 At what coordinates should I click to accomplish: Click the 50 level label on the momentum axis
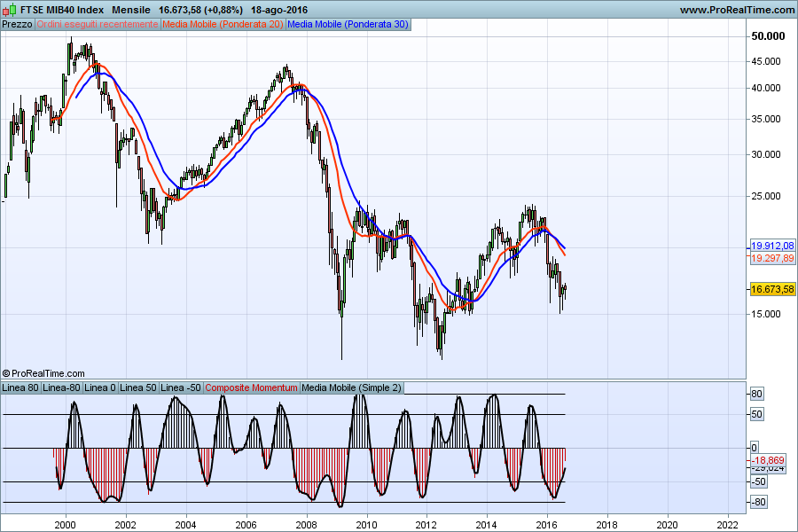tap(757, 414)
